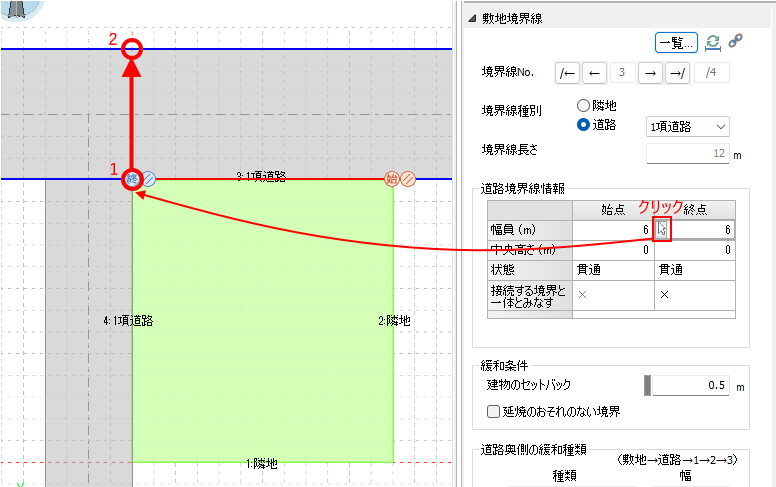Jump to first boundary line (/← button)
Screen dimensions: 776x487
[567, 72]
